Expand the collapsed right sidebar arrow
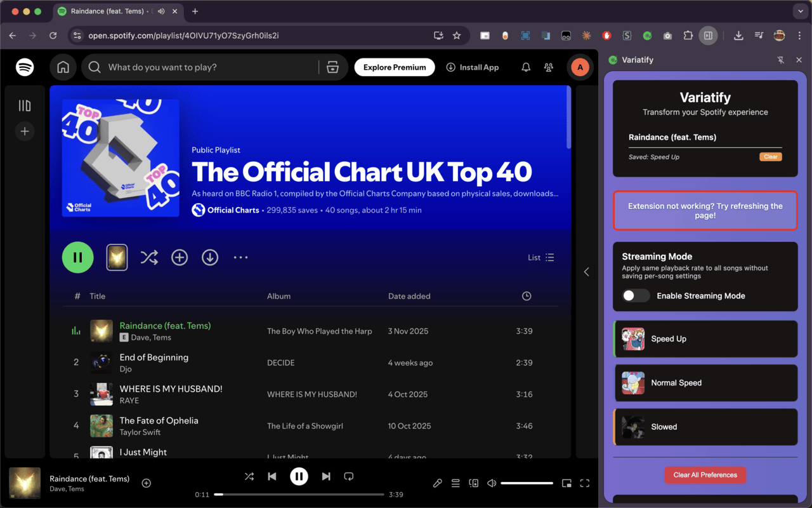 coord(586,272)
